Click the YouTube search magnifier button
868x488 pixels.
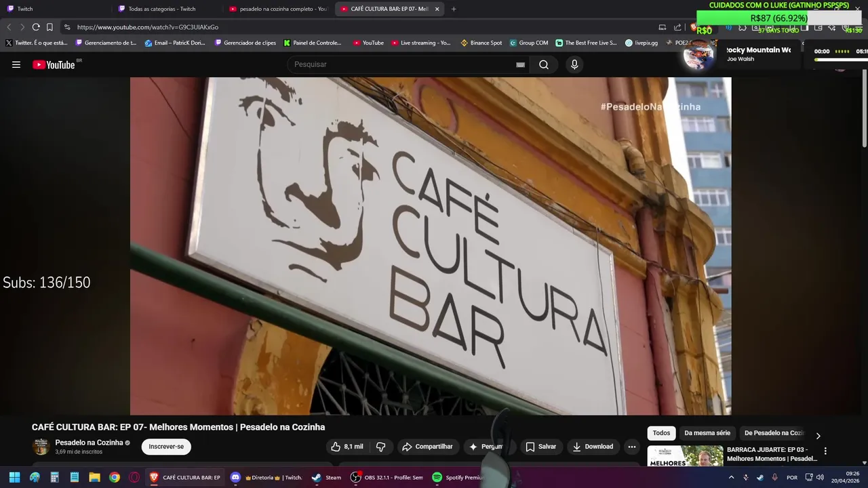544,64
